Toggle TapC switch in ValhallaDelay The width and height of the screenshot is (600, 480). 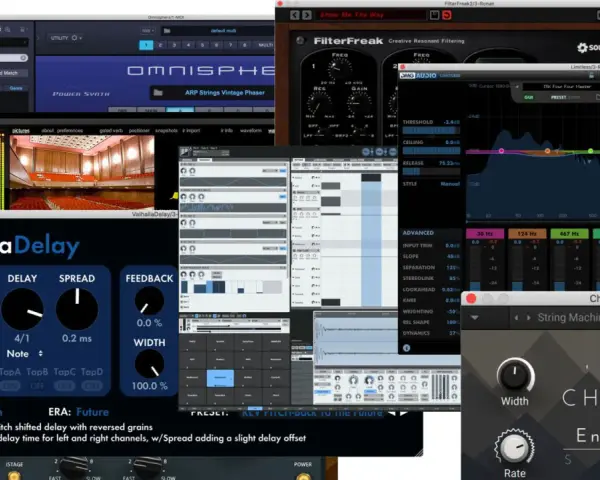tap(64, 386)
